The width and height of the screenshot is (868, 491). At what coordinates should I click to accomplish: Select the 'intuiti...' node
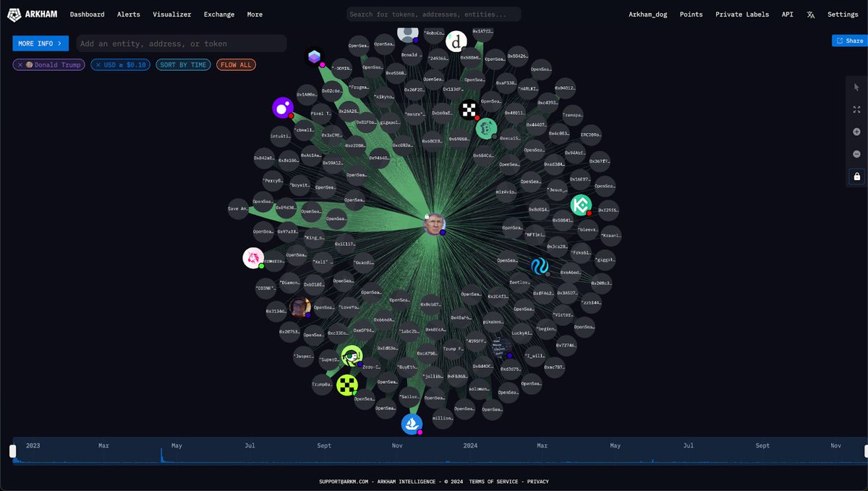pos(281,135)
